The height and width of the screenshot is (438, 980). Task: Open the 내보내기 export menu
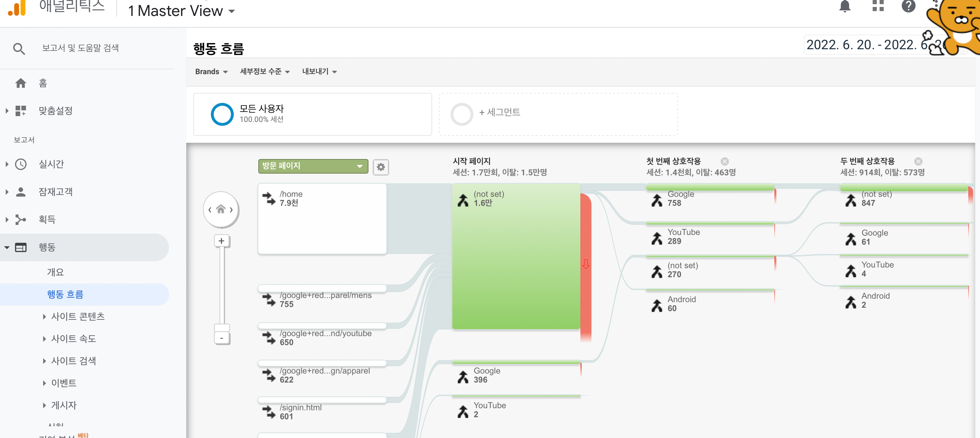(319, 71)
